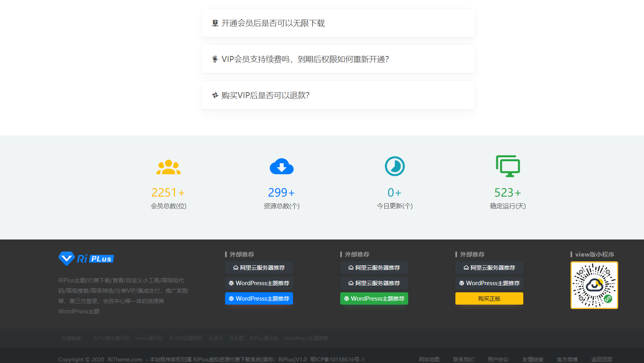Click the yellow members group icon

click(168, 167)
